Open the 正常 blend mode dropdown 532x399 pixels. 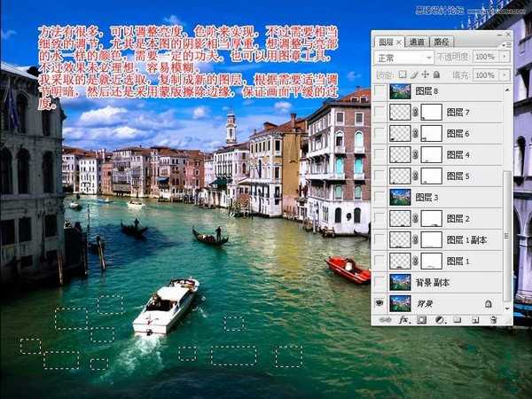(404, 58)
